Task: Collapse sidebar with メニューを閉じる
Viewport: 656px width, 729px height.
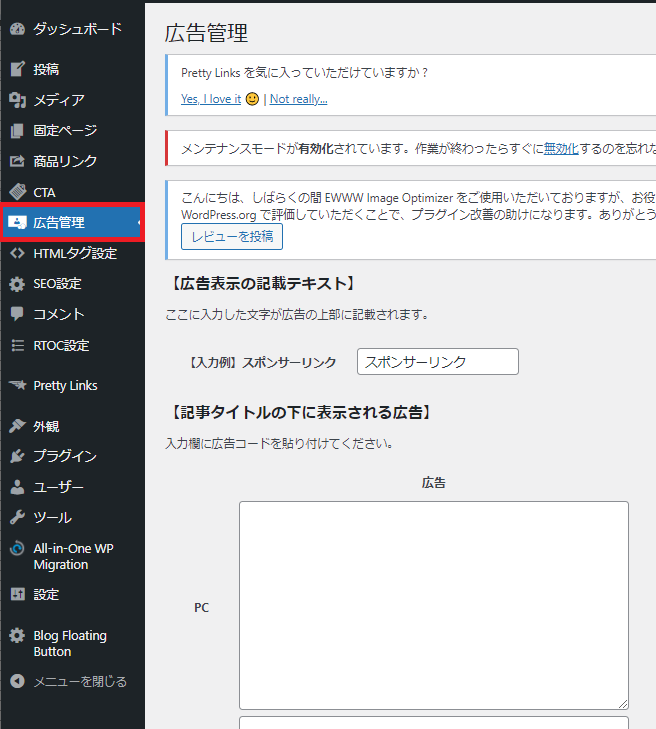Action: [x=73, y=682]
